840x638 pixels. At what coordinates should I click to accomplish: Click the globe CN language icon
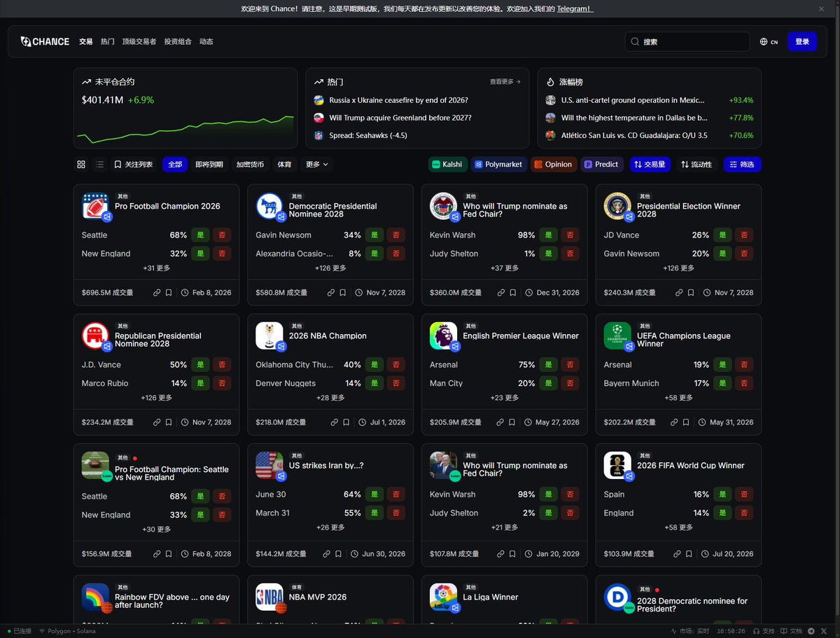[x=764, y=42]
